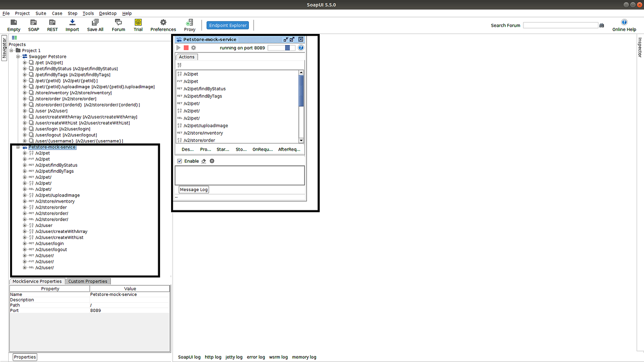Open the Forum toolbar icon
The image size is (644, 362).
click(x=118, y=22)
